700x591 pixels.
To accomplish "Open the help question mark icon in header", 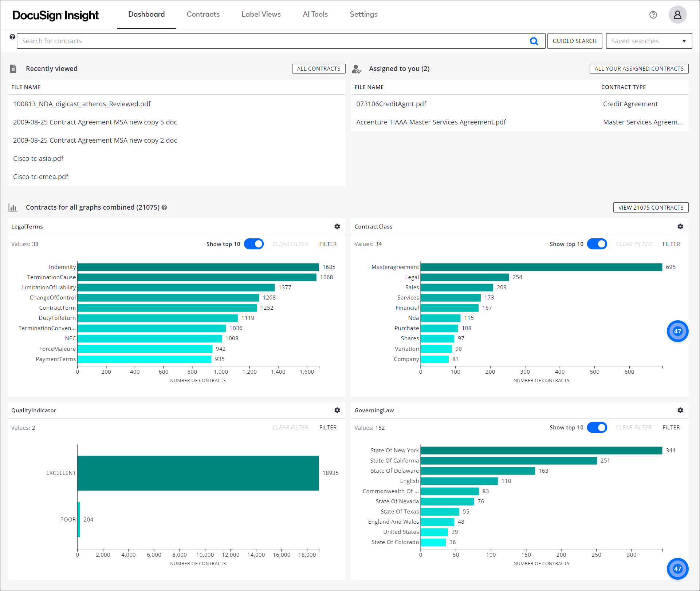I will [653, 15].
